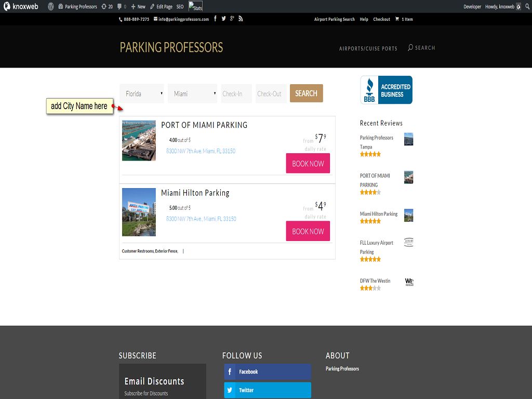This screenshot has height=399, width=532.
Task: Open Twitter icon in top bar
Action: [x=223, y=19]
